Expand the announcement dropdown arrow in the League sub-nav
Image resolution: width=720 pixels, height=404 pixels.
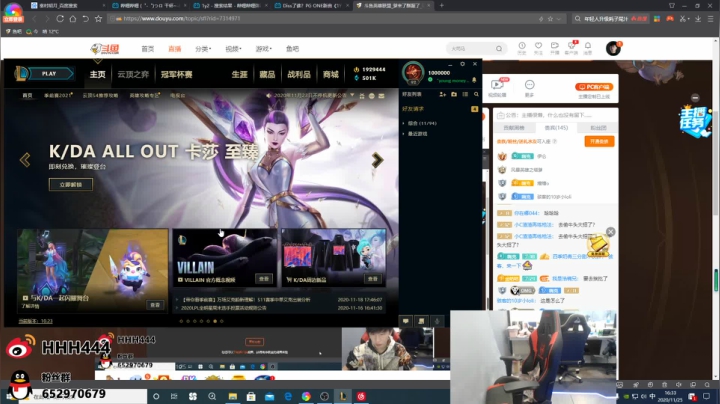click(352, 95)
